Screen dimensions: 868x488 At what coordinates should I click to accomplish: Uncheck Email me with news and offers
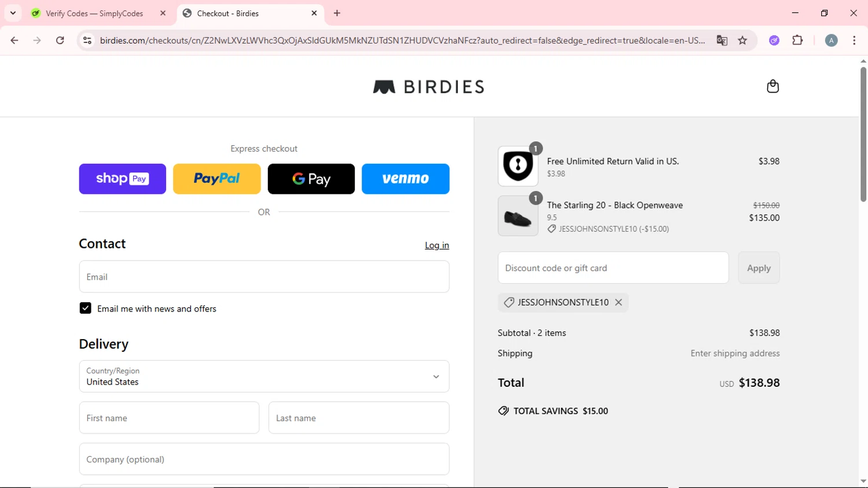pos(85,309)
